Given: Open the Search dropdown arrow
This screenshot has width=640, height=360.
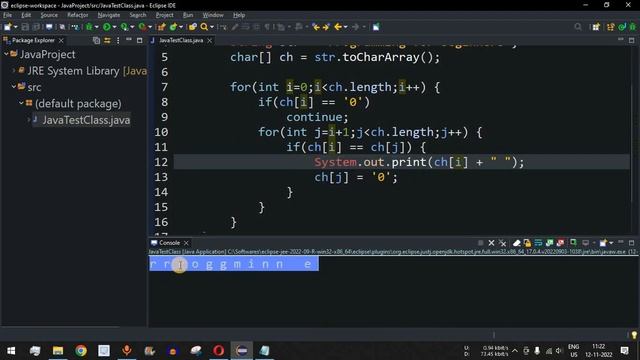Looking at the screenshot, I should tap(212, 27).
